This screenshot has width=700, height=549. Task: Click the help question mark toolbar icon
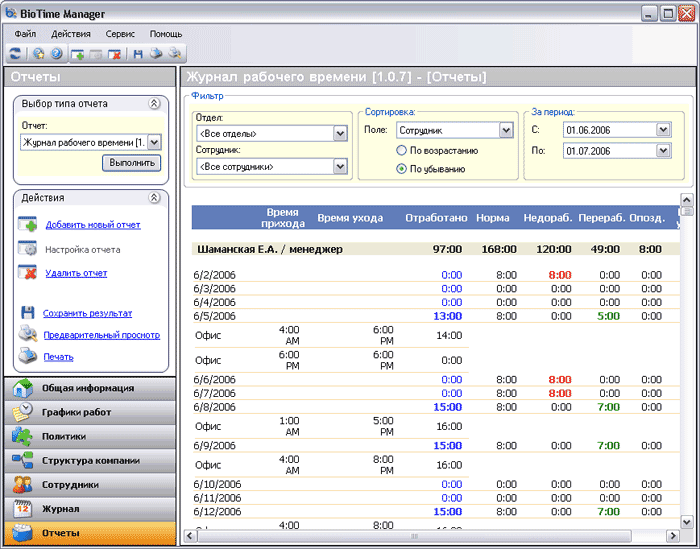tap(56, 53)
